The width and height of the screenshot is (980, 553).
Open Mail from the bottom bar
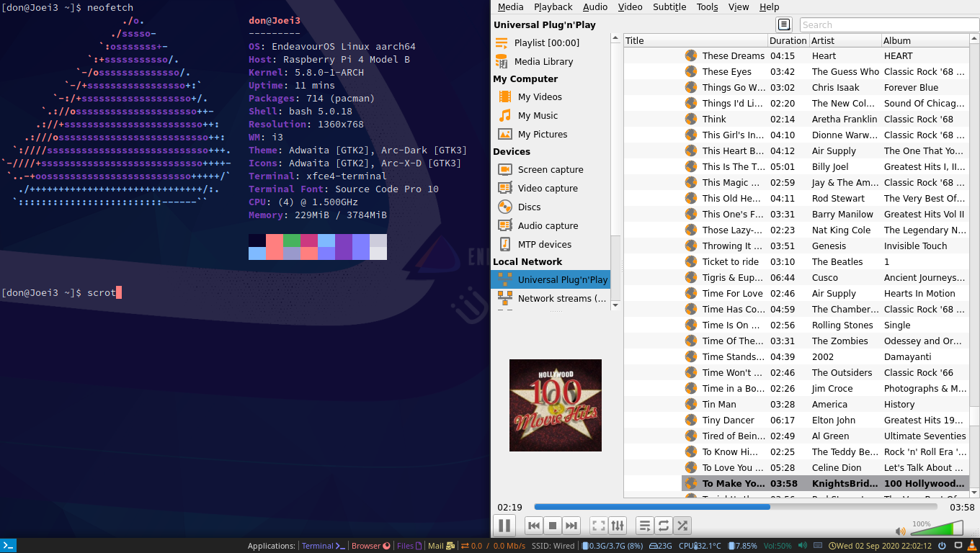(441, 546)
